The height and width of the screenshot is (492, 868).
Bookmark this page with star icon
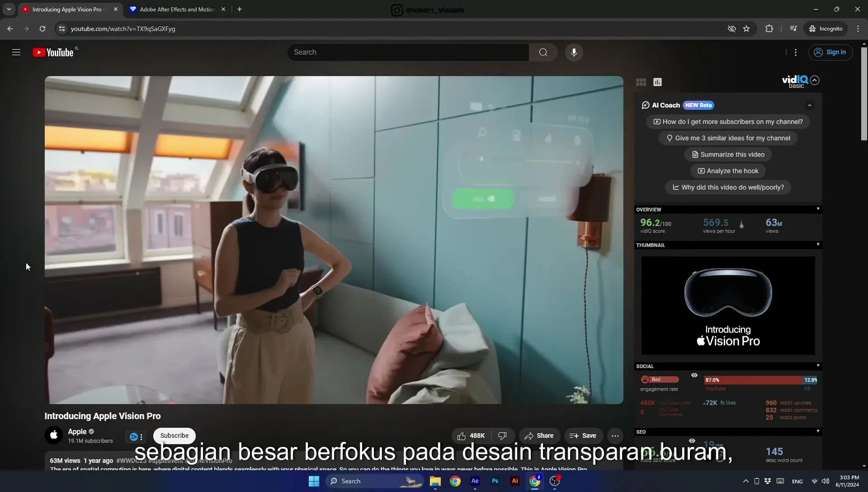coord(746,28)
